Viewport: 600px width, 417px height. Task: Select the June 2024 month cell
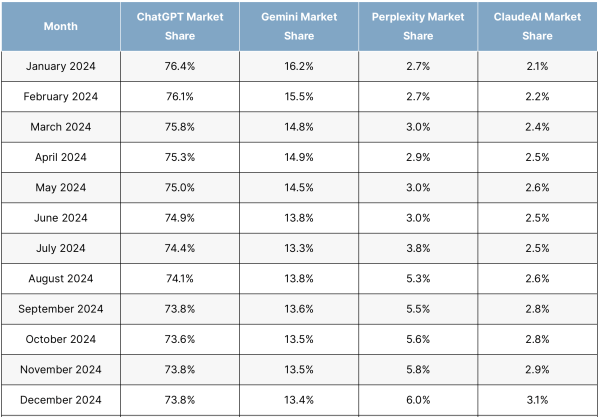pyautogui.click(x=60, y=218)
